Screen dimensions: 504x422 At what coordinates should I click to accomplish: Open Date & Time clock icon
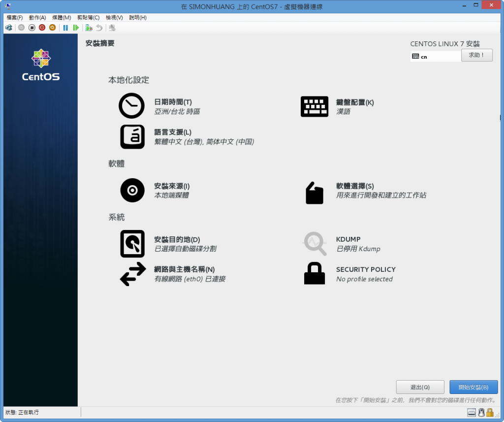131,106
